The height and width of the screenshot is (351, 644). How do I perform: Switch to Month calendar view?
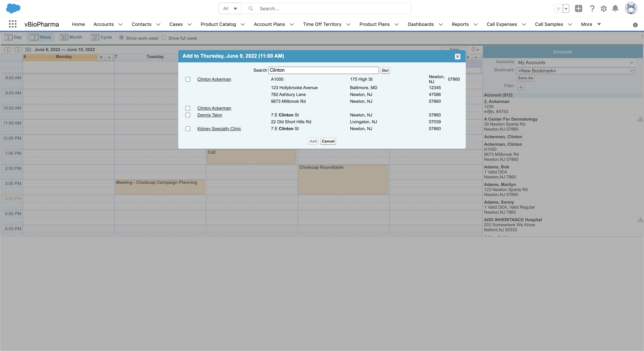point(71,37)
